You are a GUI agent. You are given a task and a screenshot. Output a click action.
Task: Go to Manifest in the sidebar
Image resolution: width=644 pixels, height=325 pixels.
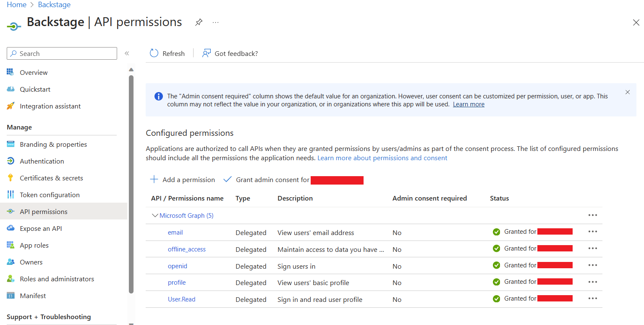tap(33, 296)
